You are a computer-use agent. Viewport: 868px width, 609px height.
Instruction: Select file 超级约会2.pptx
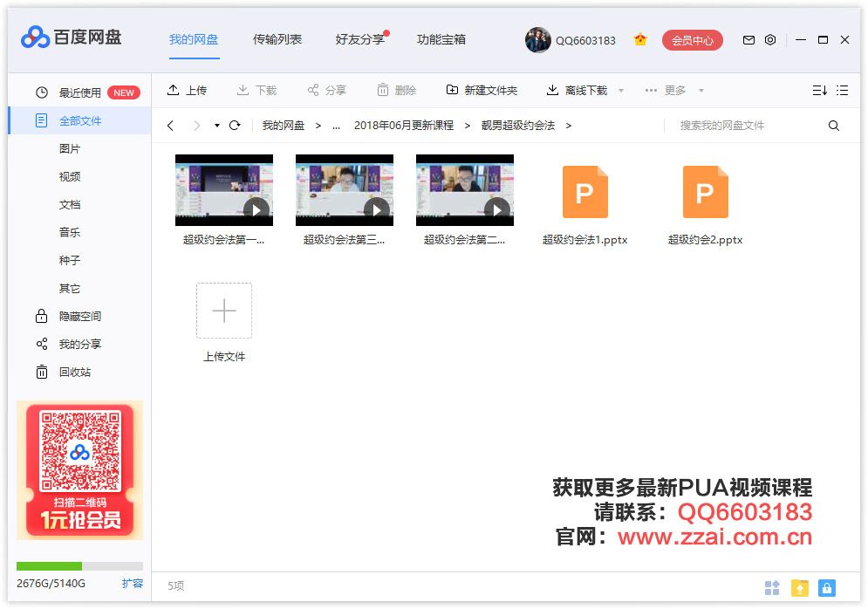[x=705, y=205]
